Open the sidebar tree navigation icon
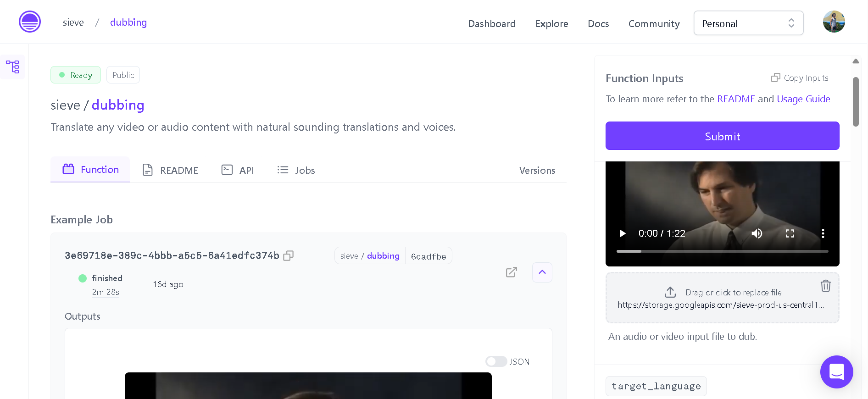The image size is (868, 399). point(12,67)
